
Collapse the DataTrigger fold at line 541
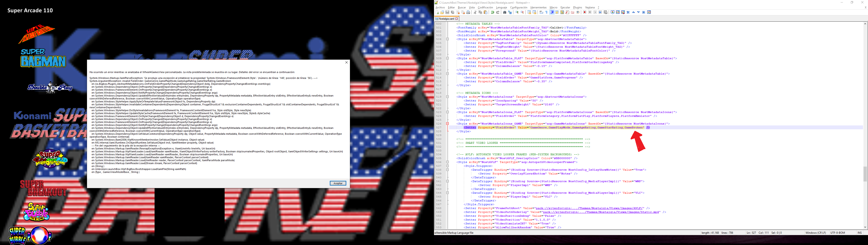448,181
